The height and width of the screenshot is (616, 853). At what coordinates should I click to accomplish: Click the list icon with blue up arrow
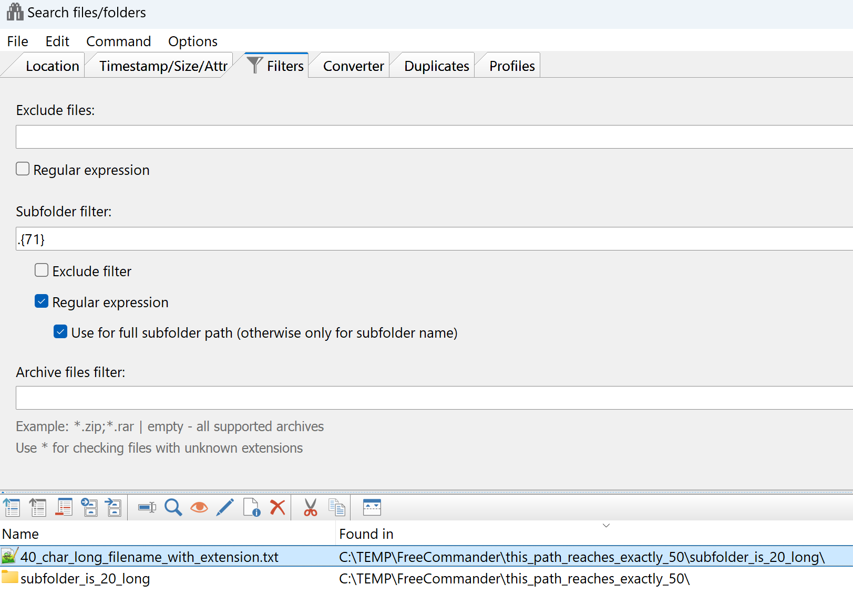(x=12, y=508)
